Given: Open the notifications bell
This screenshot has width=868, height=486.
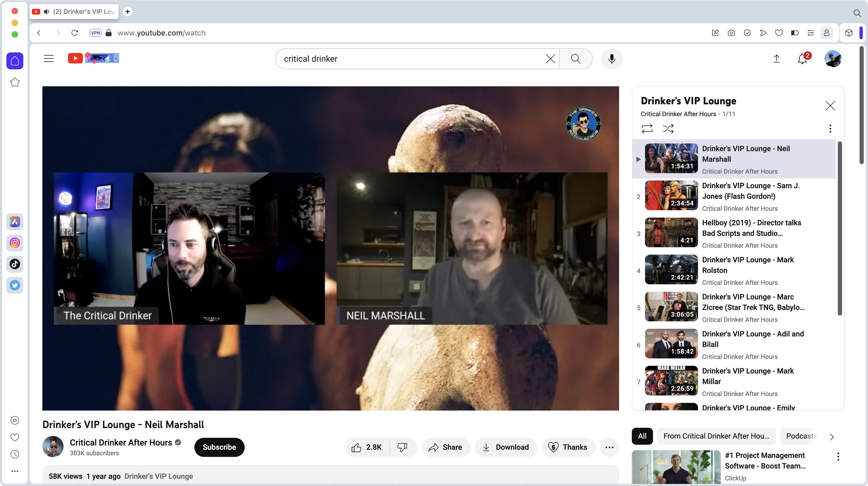Looking at the screenshot, I should pyautogui.click(x=802, y=59).
